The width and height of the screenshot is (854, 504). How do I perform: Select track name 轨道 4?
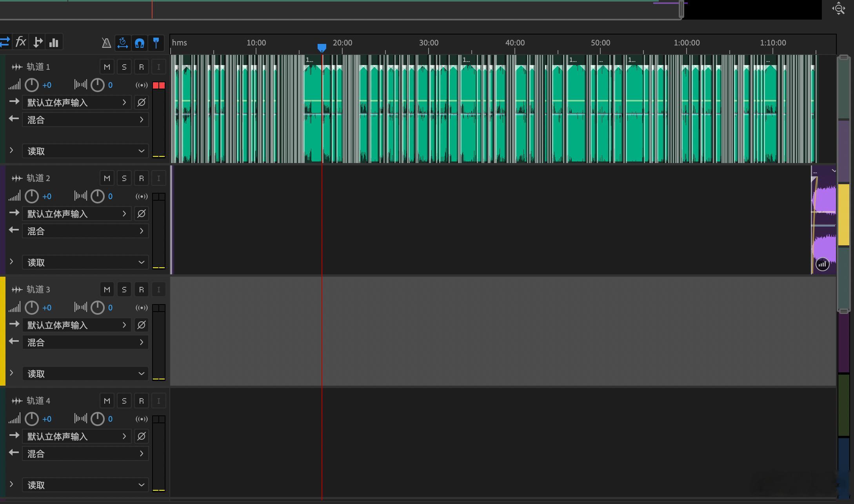38,401
